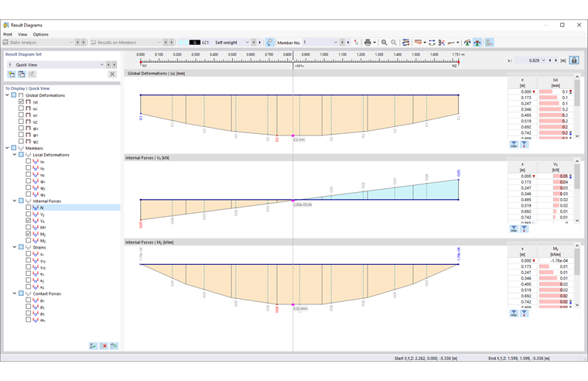This screenshot has width=588, height=381.
Task: Click the extremes icon below deformation table
Action: [x=514, y=144]
